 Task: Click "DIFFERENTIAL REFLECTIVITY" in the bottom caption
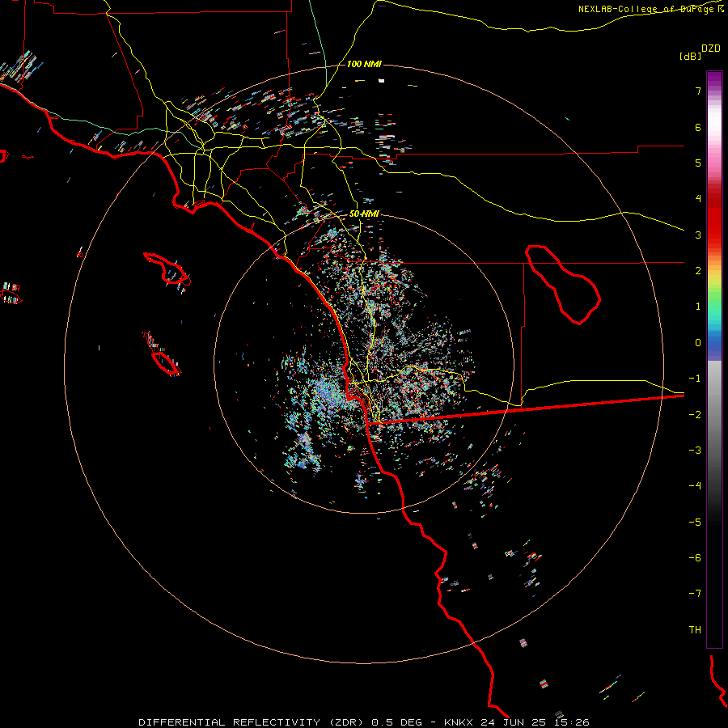[230, 722]
